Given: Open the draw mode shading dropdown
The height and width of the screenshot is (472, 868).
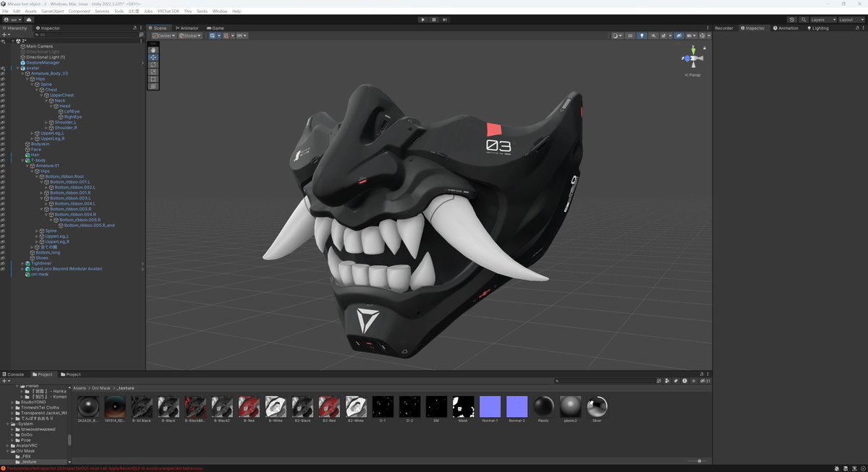Looking at the screenshot, I should click(x=617, y=35).
